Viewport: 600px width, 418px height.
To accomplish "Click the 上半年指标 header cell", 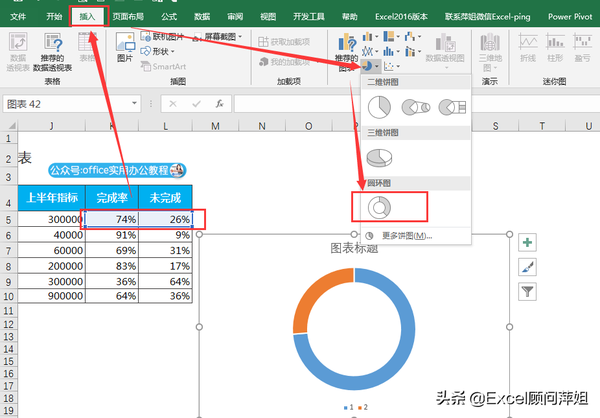I will 52,198.
